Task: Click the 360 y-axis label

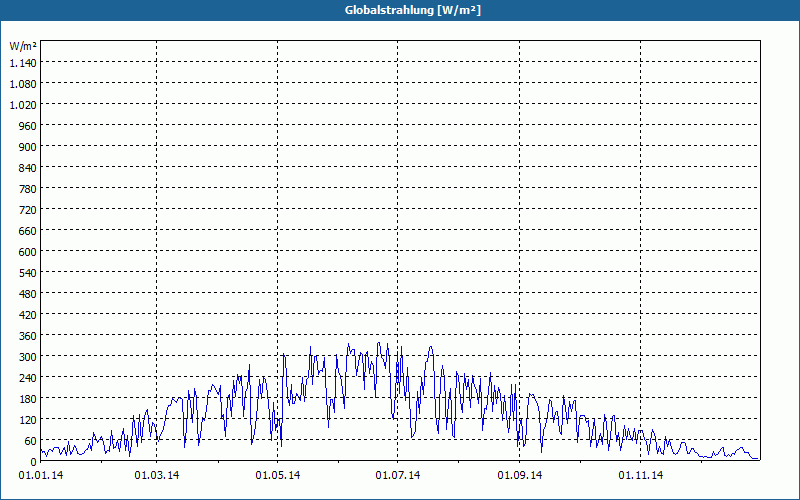Action: (x=29, y=336)
